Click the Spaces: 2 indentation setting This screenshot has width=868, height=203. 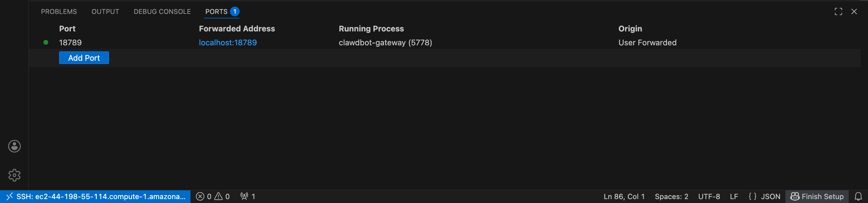(671, 197)
